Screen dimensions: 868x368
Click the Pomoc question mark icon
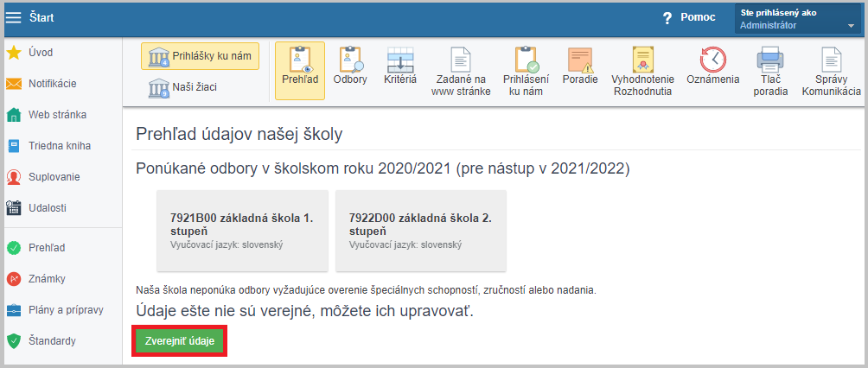pos(667,17)
